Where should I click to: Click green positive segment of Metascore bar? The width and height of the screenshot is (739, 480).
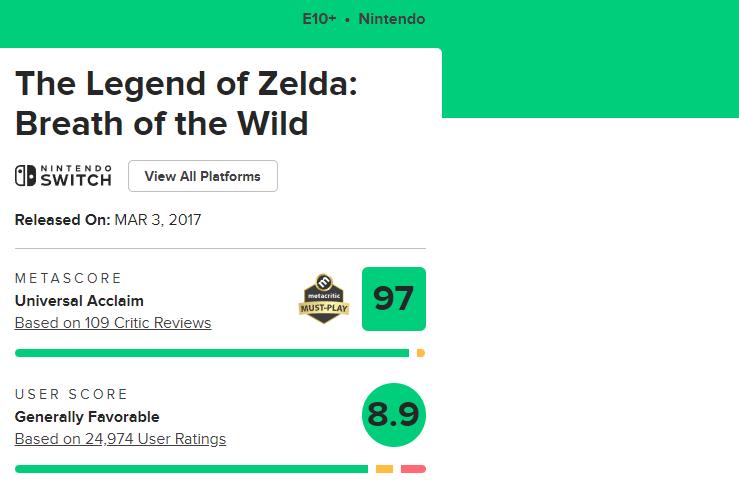click(x=212, y=353)
